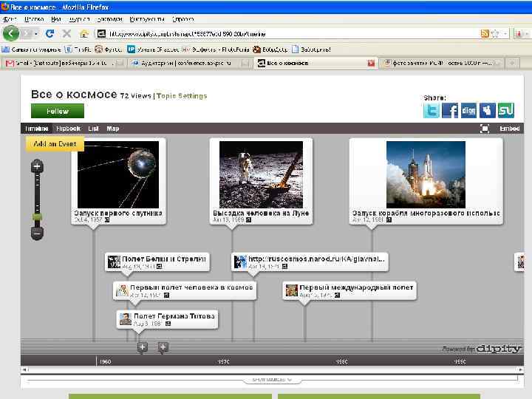Select the Map view tab
This screenshot has width=532, height=399.
click(112, 129)
